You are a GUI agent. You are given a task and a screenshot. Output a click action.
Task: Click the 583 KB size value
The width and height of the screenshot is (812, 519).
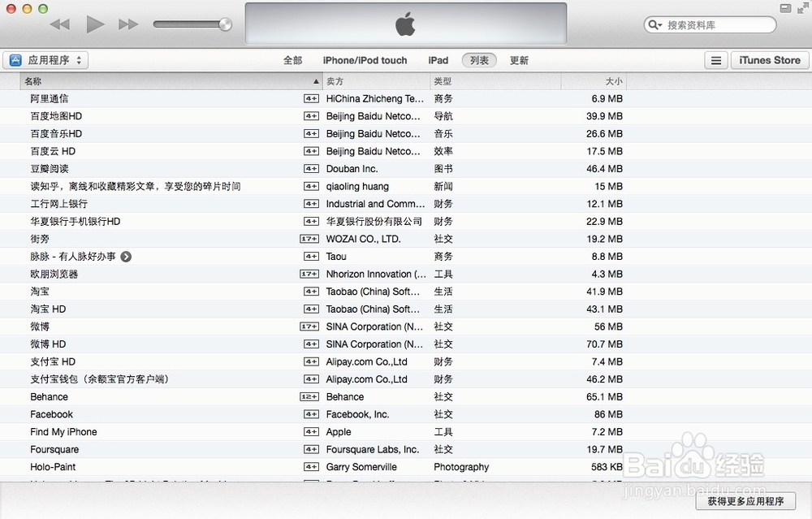[607, 467]
